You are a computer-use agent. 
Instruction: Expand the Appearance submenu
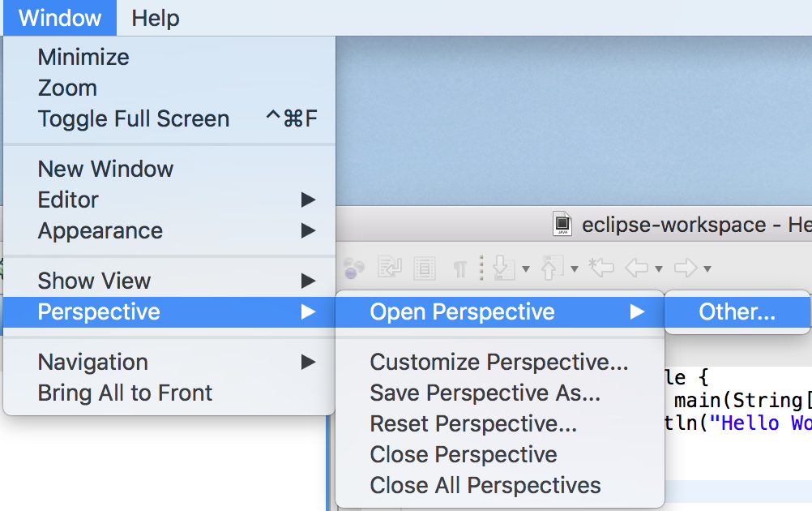(x=169, y=230)
